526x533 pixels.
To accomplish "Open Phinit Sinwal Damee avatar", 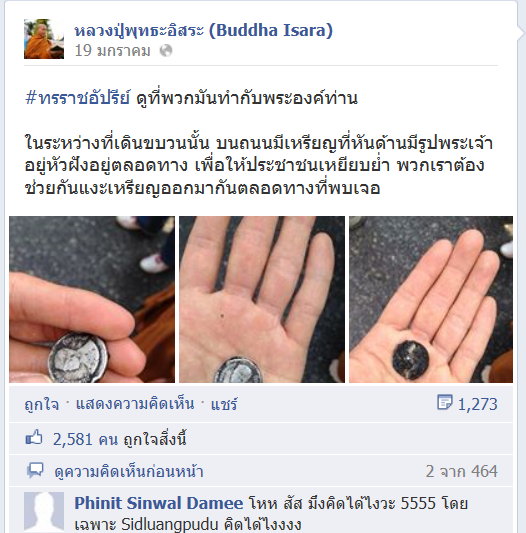I will coord(44,512).
